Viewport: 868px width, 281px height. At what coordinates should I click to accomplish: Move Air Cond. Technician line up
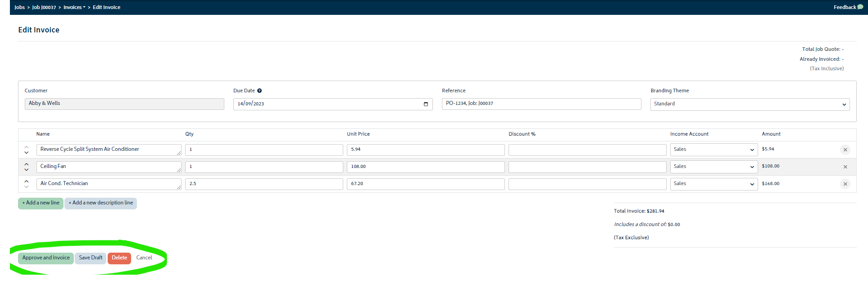27,181
